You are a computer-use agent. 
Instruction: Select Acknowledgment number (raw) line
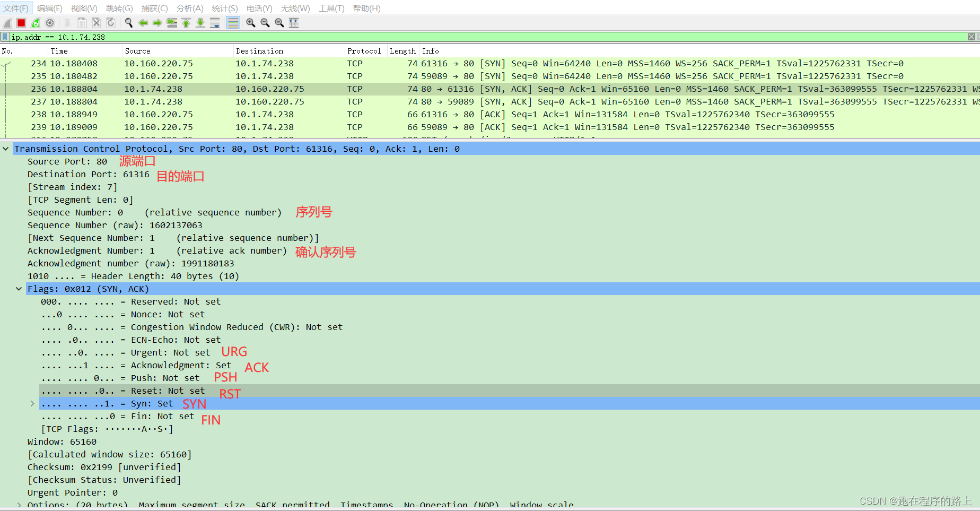[131, 264]
